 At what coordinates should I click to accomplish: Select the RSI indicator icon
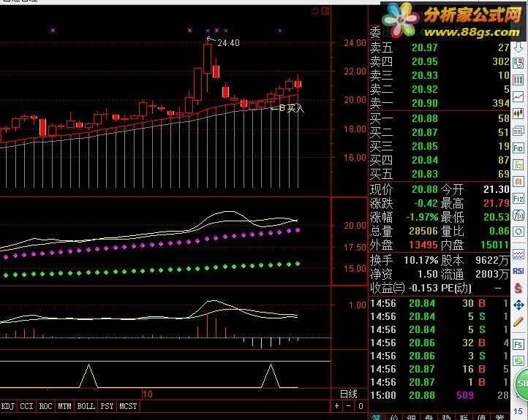point(518,271)
